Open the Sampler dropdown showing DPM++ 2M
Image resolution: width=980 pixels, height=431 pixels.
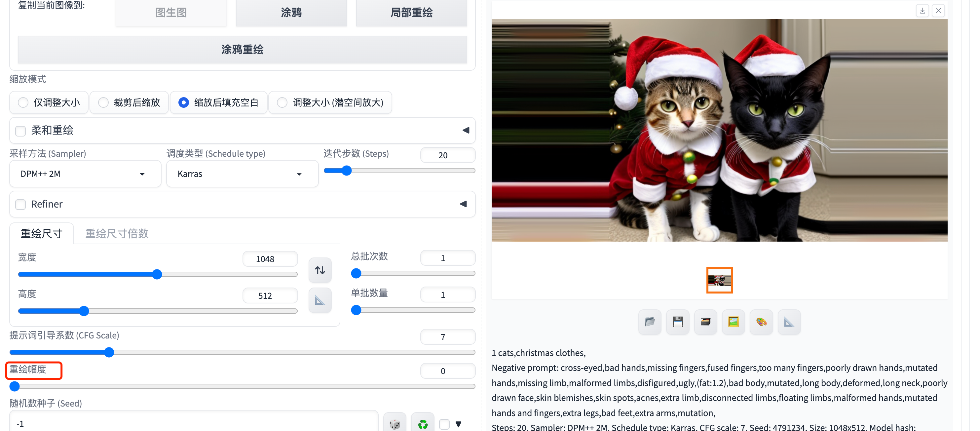pyautogui.click(x=85, y=174)
